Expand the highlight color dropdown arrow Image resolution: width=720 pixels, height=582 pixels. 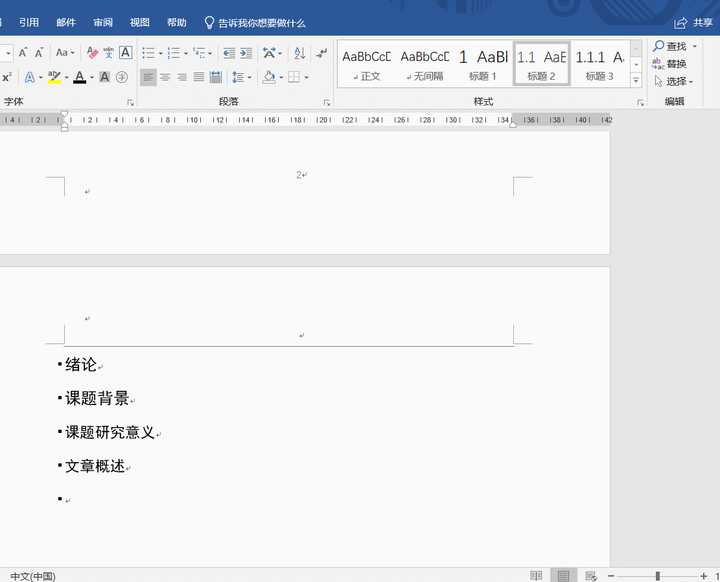(x=67, y=78)
